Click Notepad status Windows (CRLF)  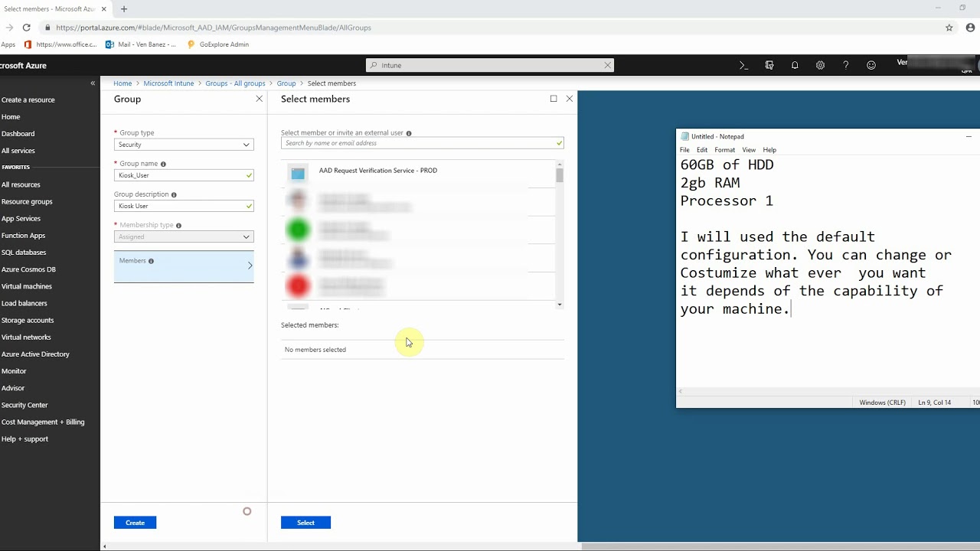pos(882,403)
